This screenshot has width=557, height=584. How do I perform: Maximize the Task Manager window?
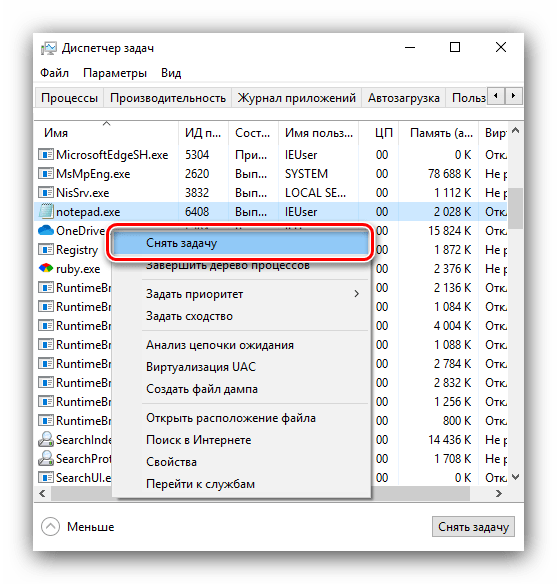[455, 47]
